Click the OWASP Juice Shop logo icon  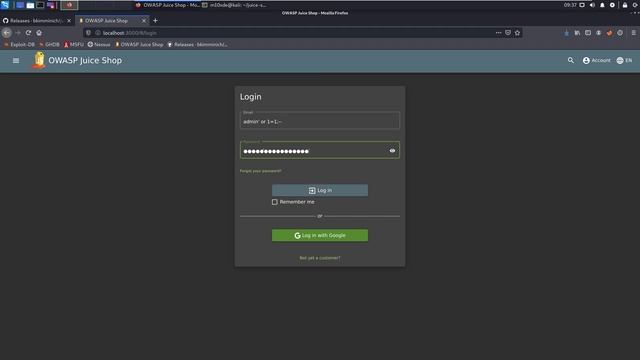point(39,60)
